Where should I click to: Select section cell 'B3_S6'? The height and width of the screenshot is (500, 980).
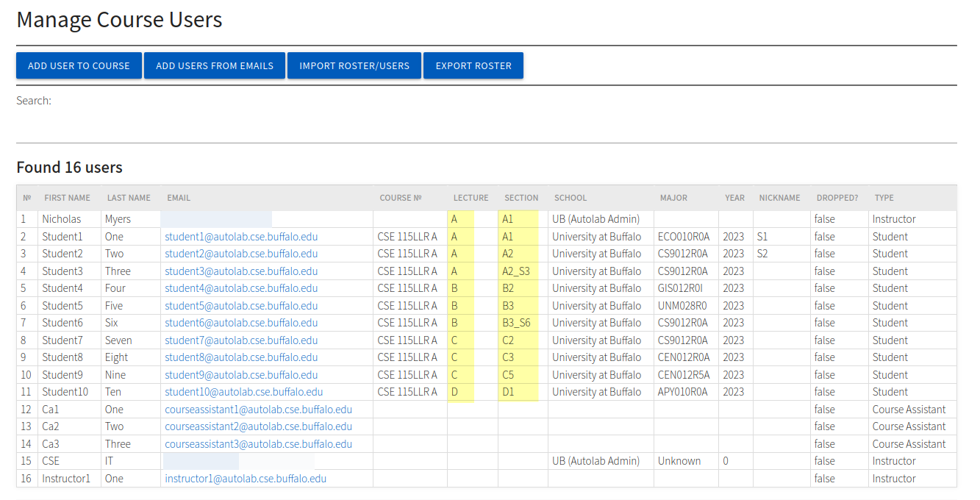click(516, 323)
